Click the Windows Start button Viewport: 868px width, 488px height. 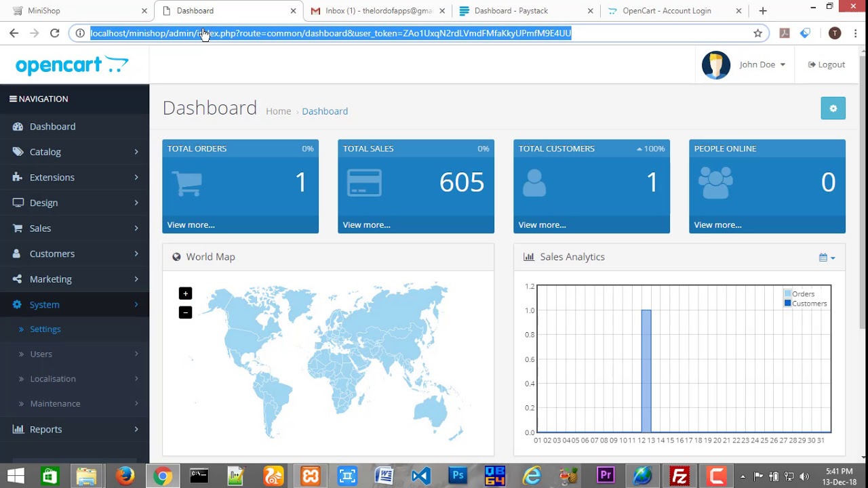coord(15,476)
